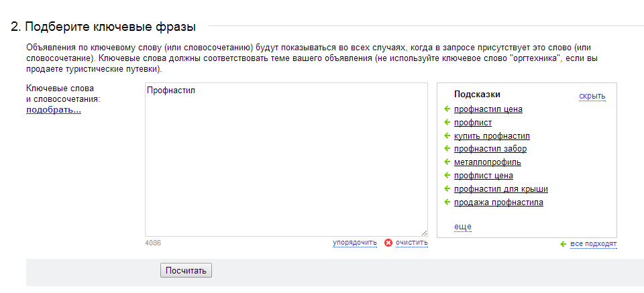
Task: Add all hints via все подходят
Action: (594, 244)
